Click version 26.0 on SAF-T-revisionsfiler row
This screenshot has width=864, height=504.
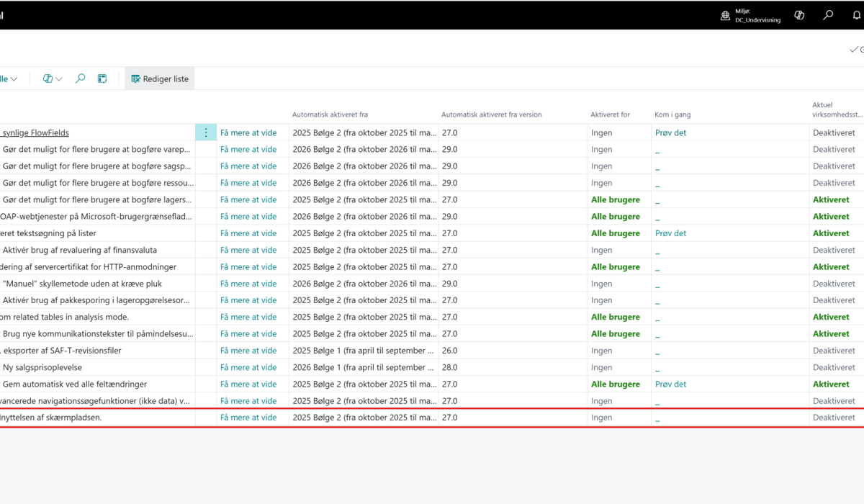pyautogui.click(x=449, y=351)
